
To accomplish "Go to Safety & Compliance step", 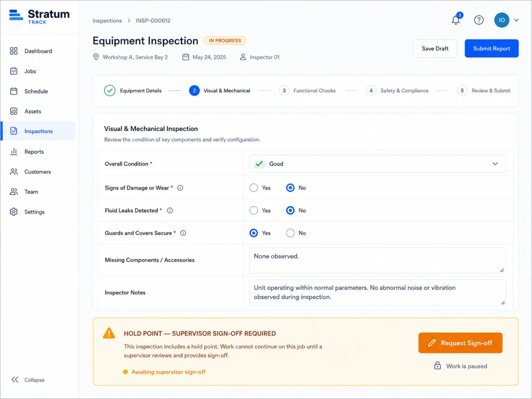I will pyautogui.click(x=397, y=90).
